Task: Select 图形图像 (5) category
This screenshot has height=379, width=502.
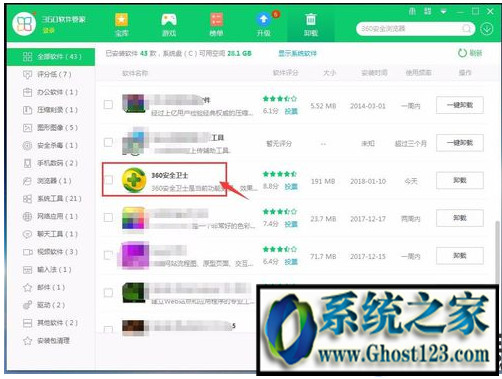Action: point(51,127)
